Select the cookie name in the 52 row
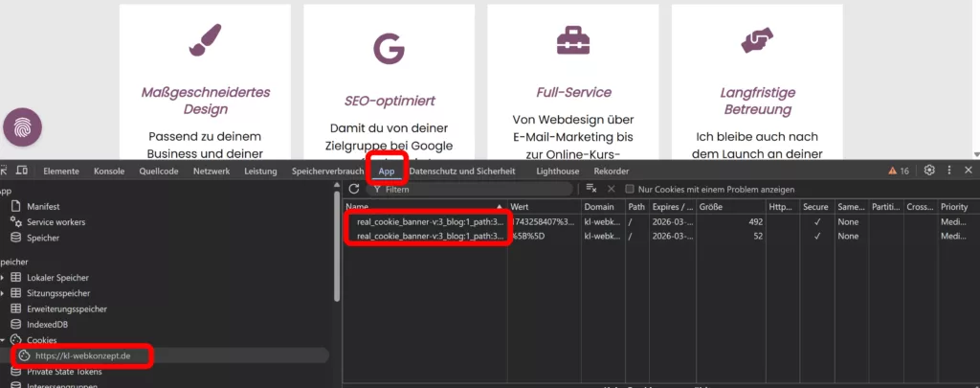980x388 pixels. [x=430, y=236]
